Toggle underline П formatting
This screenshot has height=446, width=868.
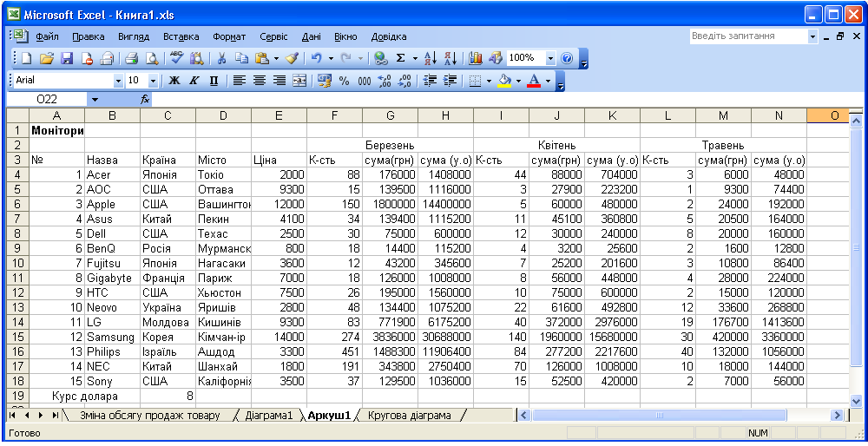click(x=214, y=81)
